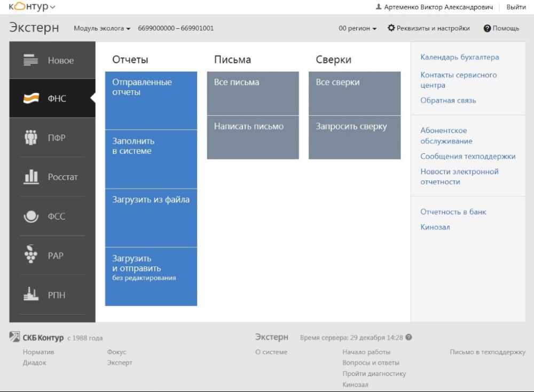The image size is (534, 392).
Task: Click the Письма column heading
Action: [233, 60]
